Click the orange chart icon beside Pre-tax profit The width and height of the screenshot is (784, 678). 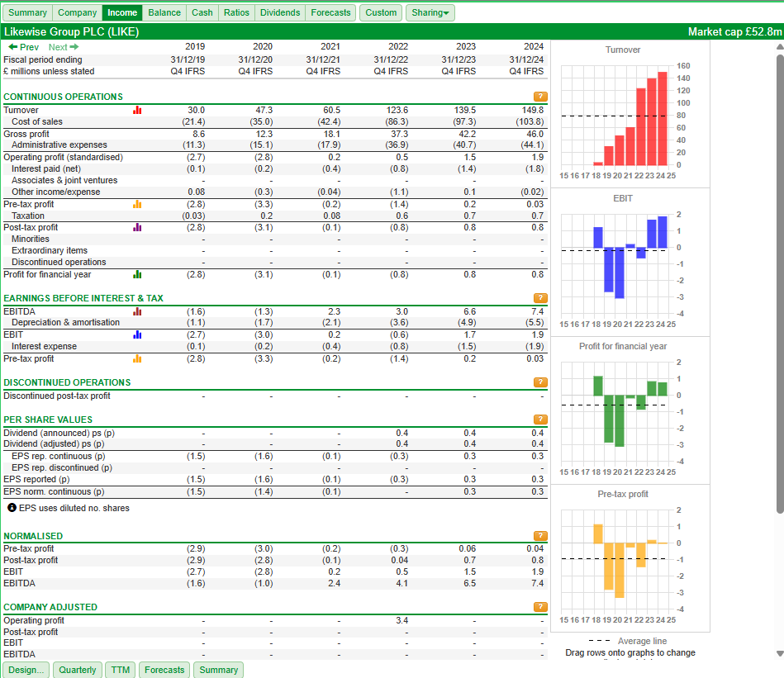pyautogui.click(x=137, y=204)
